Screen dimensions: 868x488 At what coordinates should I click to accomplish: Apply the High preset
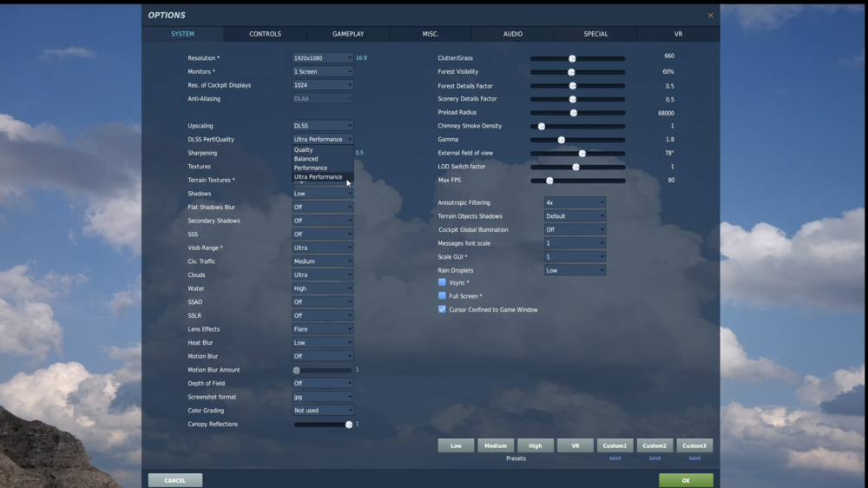point(536,445)
